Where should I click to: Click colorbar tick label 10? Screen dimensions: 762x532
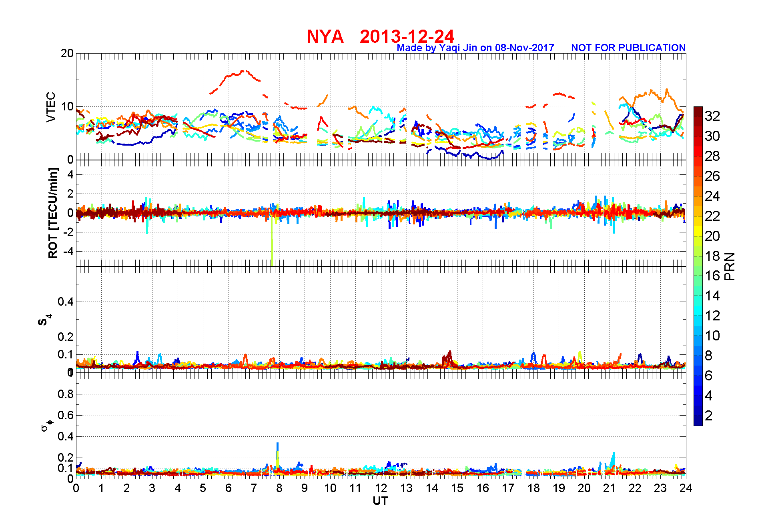(712, 336)
